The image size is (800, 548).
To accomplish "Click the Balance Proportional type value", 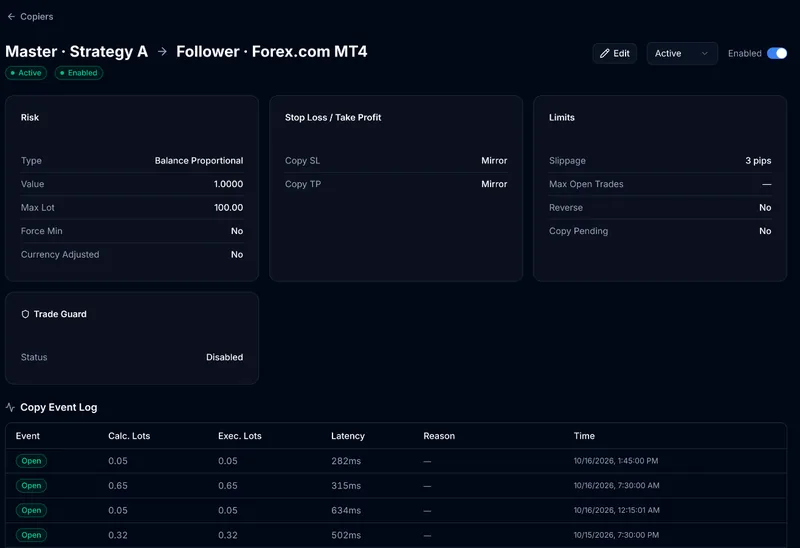I will tap(199, 160).
